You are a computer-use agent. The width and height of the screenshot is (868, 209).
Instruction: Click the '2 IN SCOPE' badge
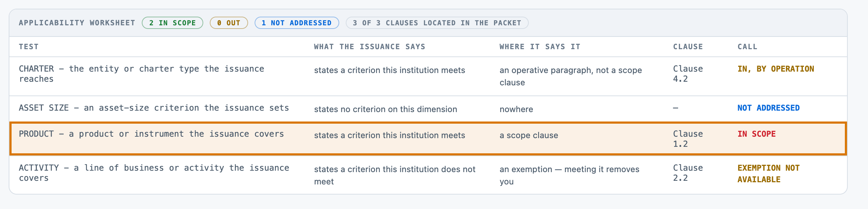(173, 23)
